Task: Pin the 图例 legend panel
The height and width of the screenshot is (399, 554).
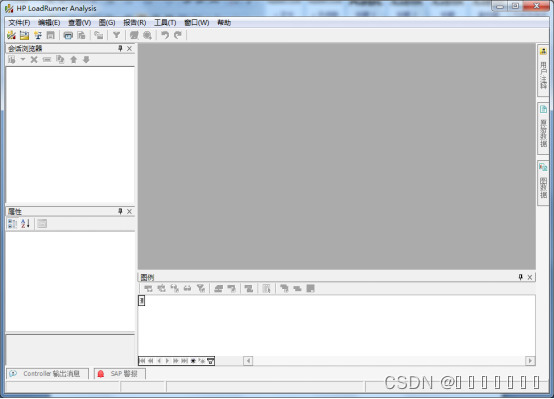Action: coord(520,277)
